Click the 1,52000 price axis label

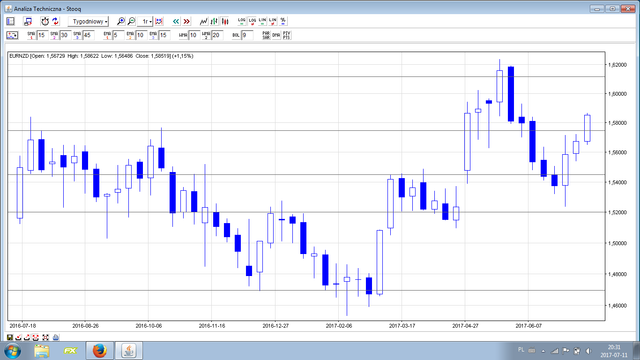tap(618, 213)
